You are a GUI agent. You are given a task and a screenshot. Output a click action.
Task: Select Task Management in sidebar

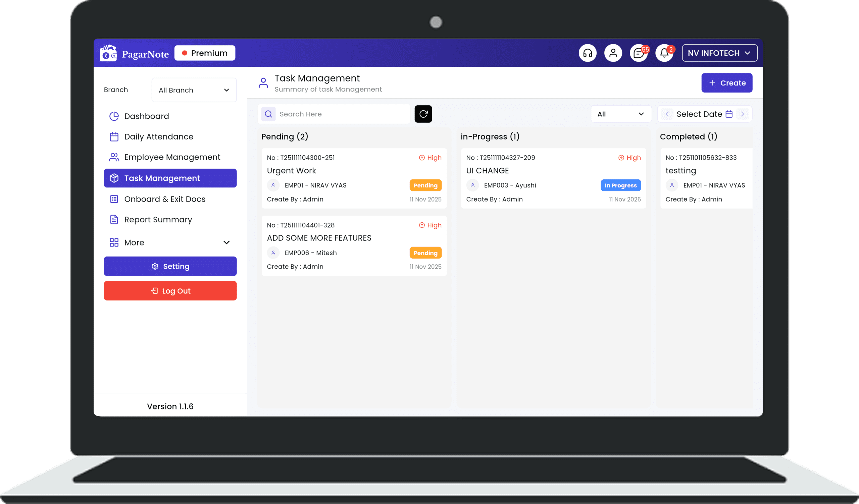(170, 178)
